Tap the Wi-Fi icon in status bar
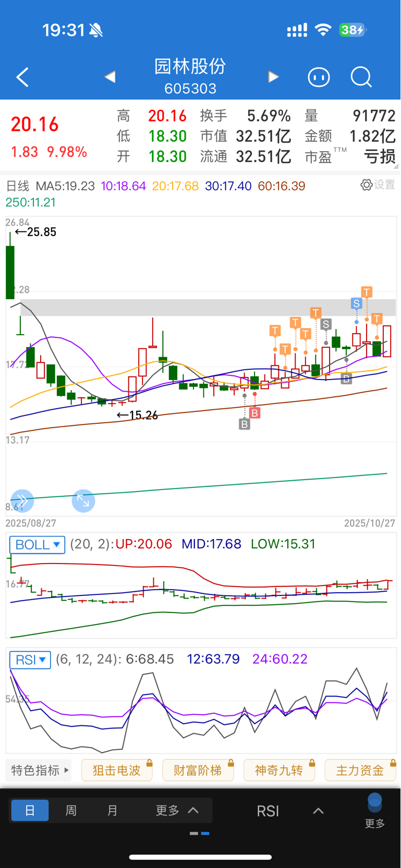 point(323,30)
